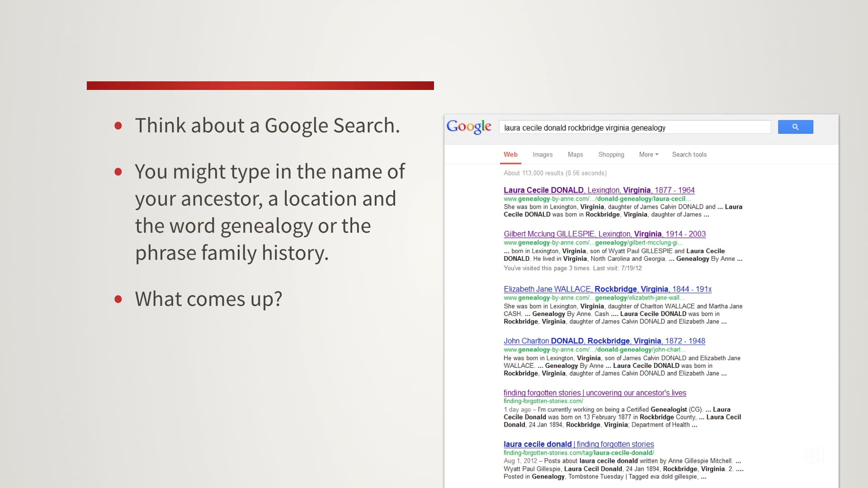Open the Maps tab

coord(575,155)
